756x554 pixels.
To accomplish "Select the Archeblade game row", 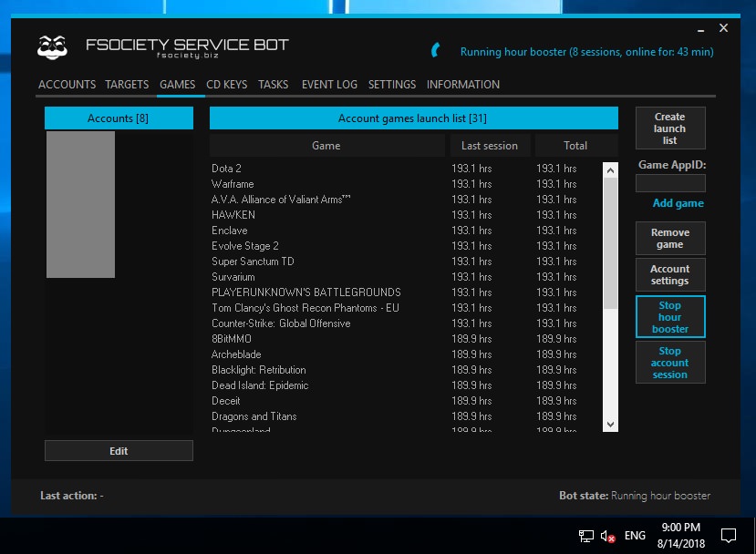I will [x=405, y=354].
